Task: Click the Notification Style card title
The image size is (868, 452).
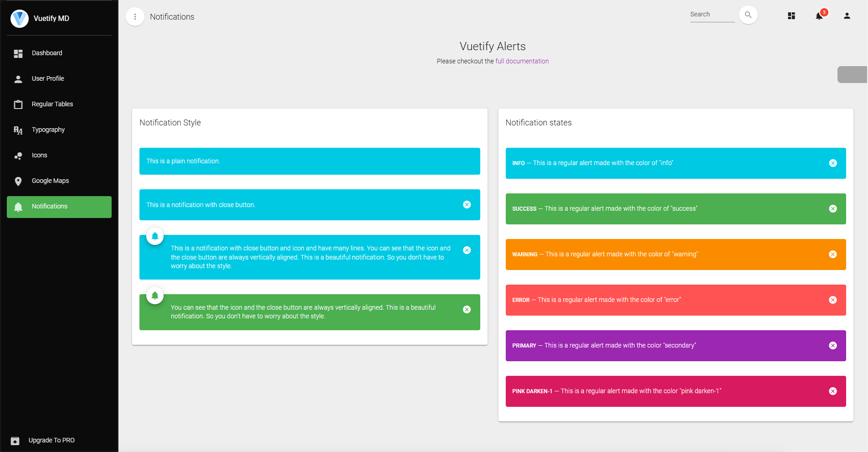Action: [x=170, y=123]
